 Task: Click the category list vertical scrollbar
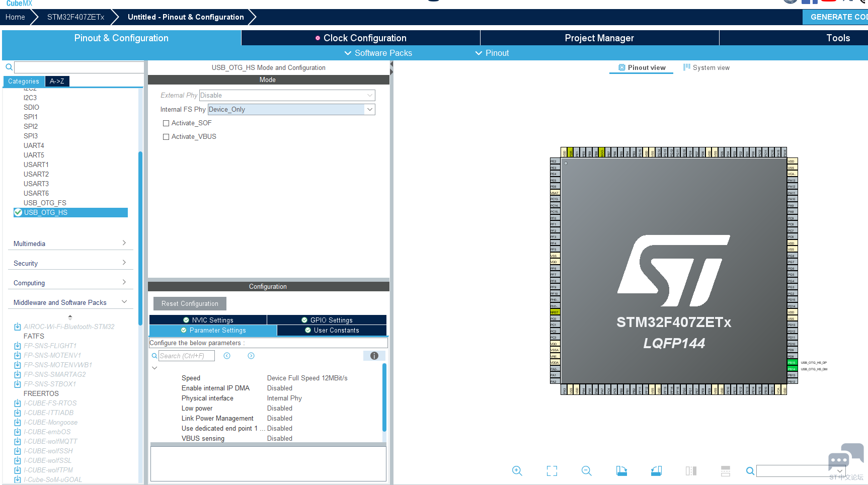140,238
